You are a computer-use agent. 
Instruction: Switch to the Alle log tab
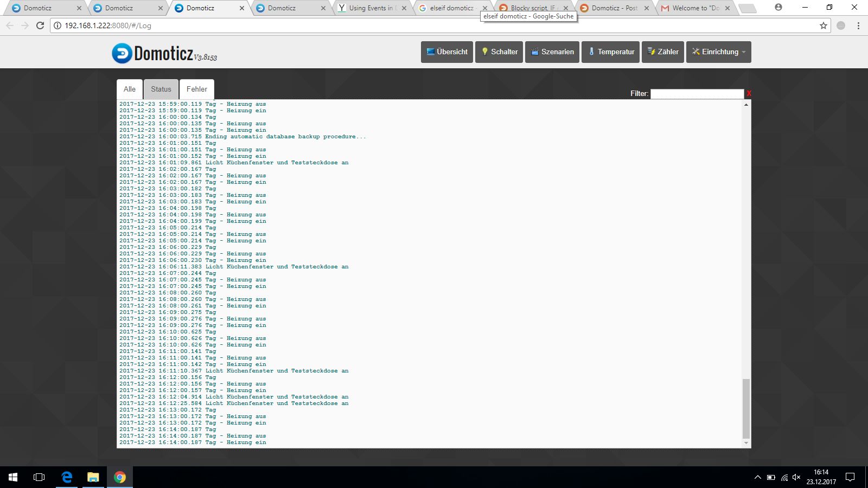[130, 89]
